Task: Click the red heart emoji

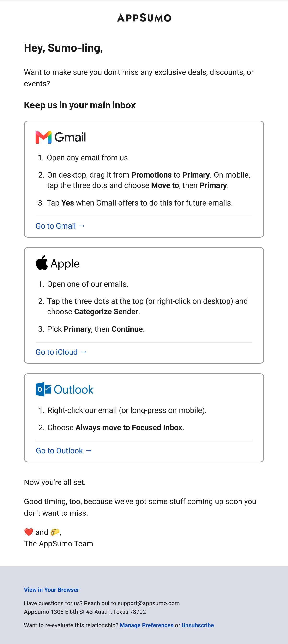Action: point(29,532)
